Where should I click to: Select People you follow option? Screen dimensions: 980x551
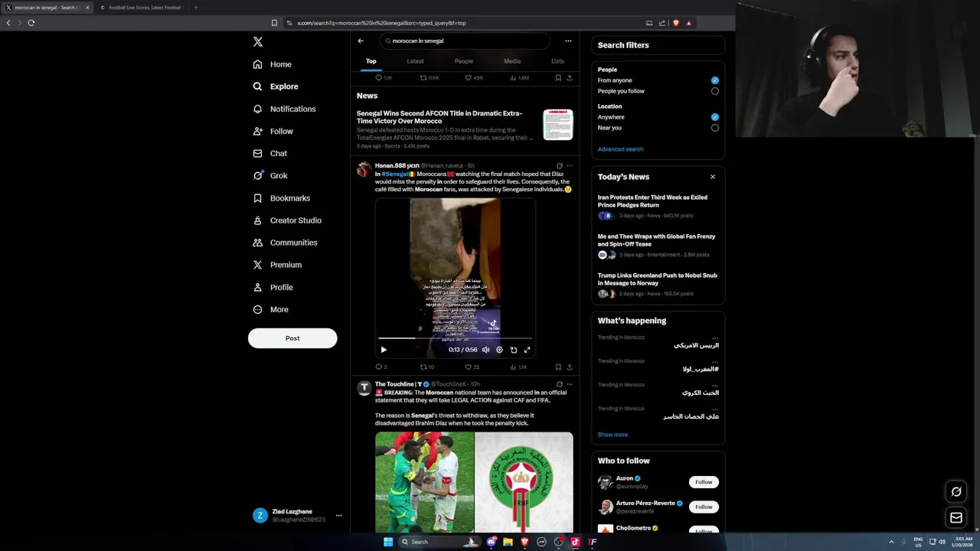[715, 91]
